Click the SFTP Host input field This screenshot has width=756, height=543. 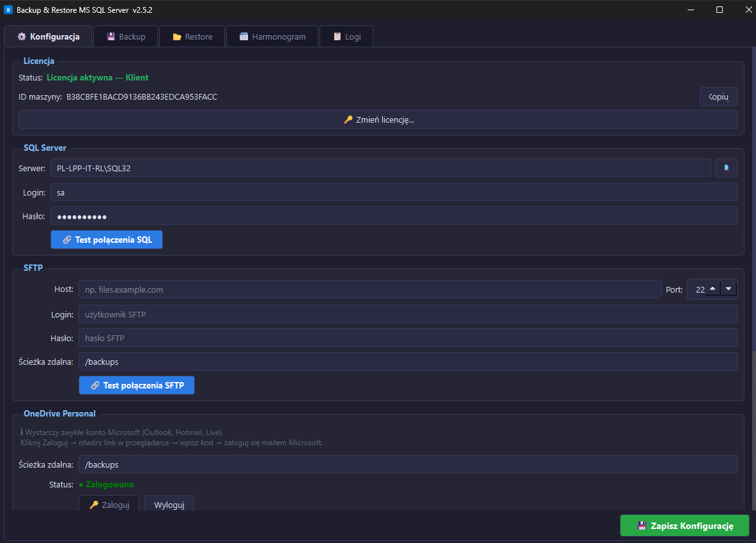369,289
